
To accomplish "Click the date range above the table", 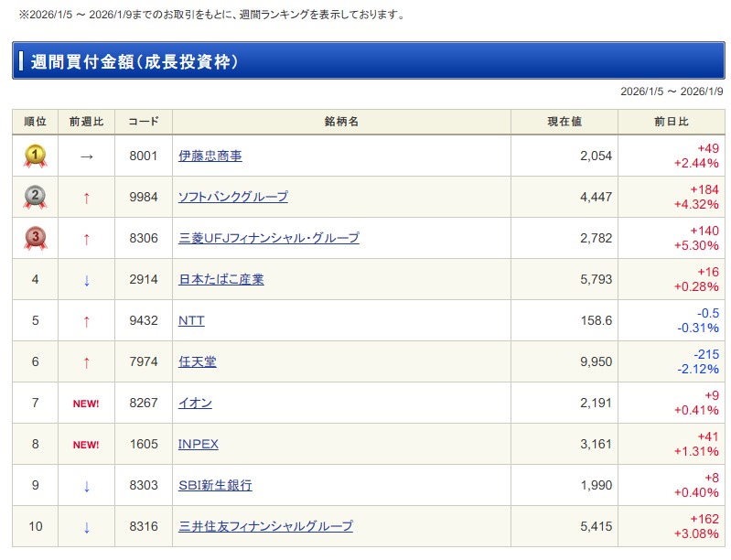I will pyautogui.click(x=672, y=92).
